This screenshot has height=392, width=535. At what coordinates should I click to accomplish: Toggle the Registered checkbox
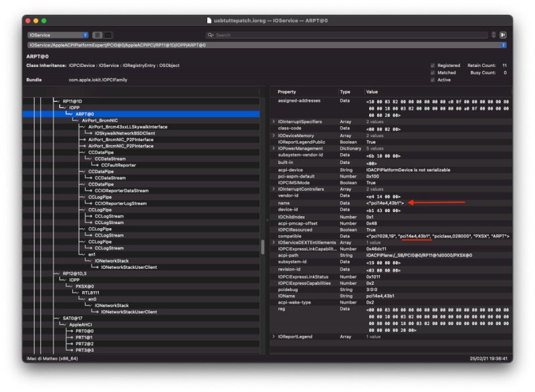click(x=433, y=66)
